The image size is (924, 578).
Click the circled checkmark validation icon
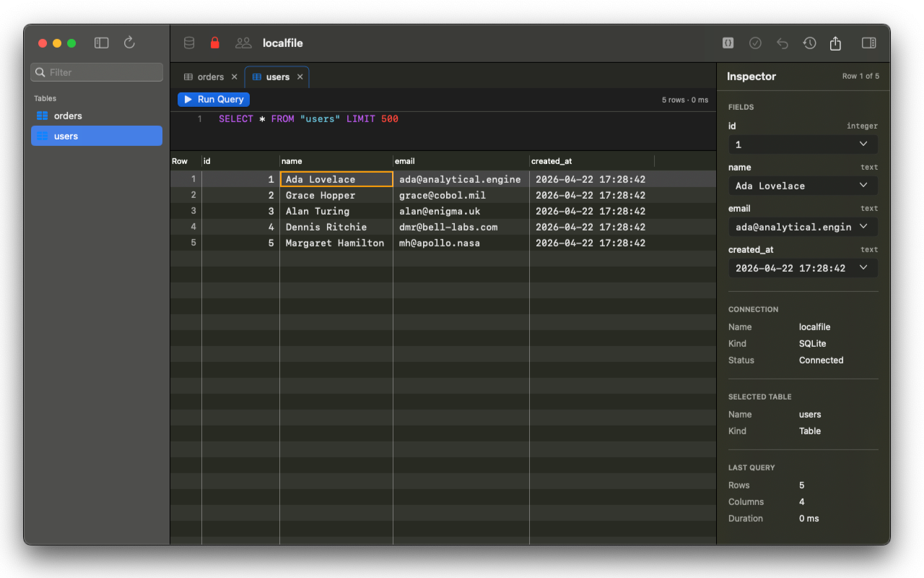click(x=755, y=43)
